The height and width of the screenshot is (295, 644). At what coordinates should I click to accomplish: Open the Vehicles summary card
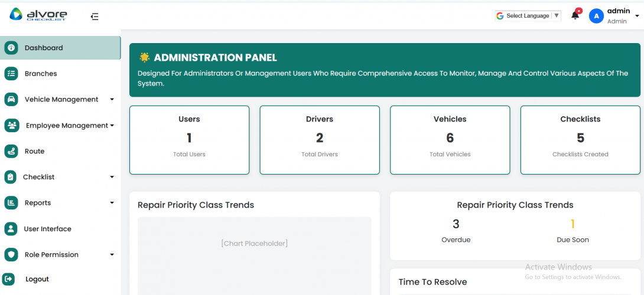pyautogui.click(x=450, y=140)
